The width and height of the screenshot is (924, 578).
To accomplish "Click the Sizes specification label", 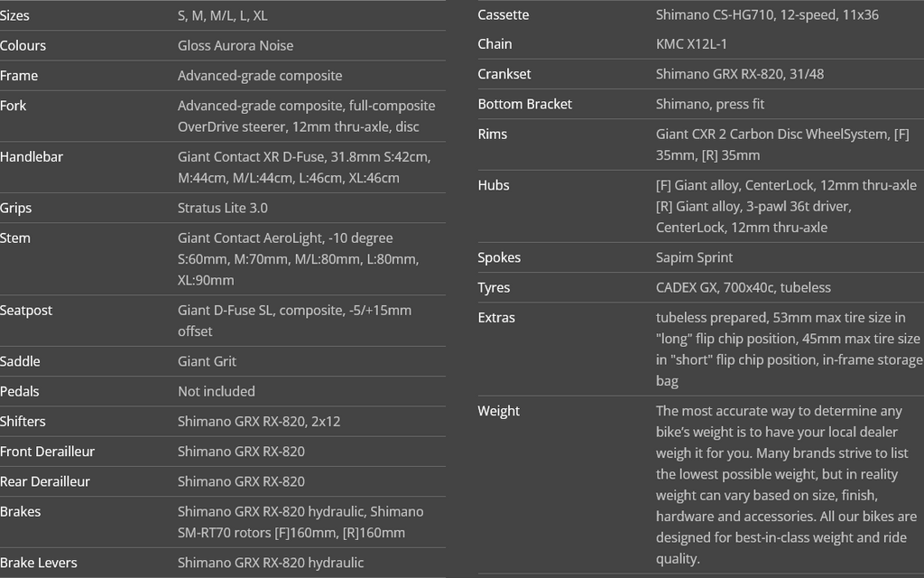I will point(14,16).
